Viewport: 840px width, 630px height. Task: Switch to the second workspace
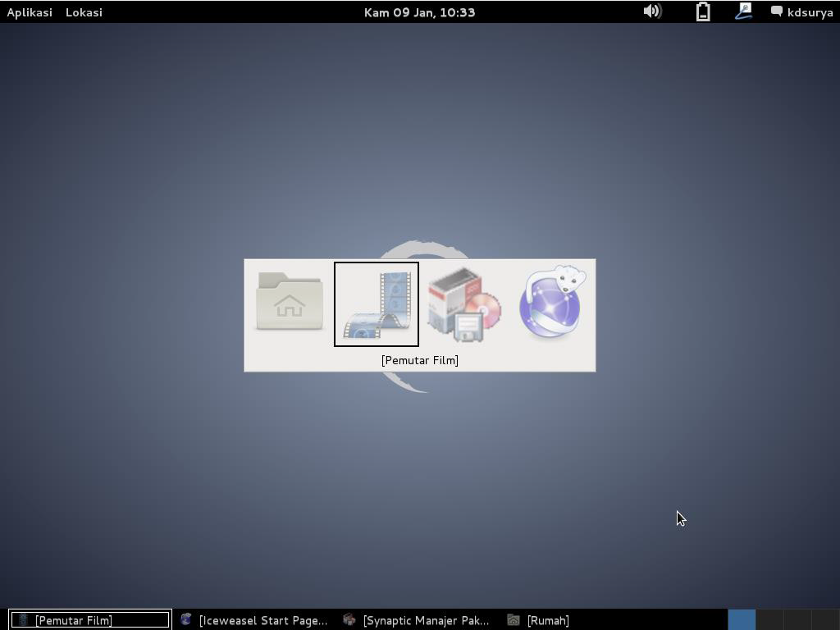coord(769,619)
